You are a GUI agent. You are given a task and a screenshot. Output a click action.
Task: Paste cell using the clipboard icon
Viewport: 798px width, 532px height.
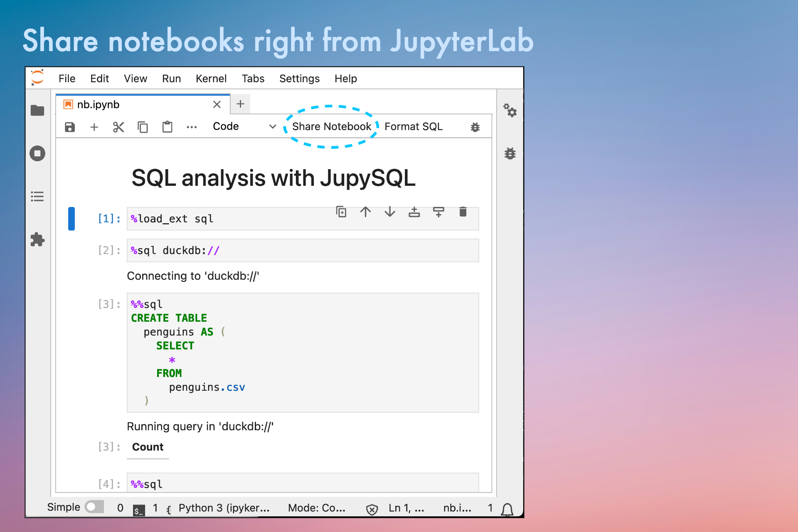tap(167, 127)
